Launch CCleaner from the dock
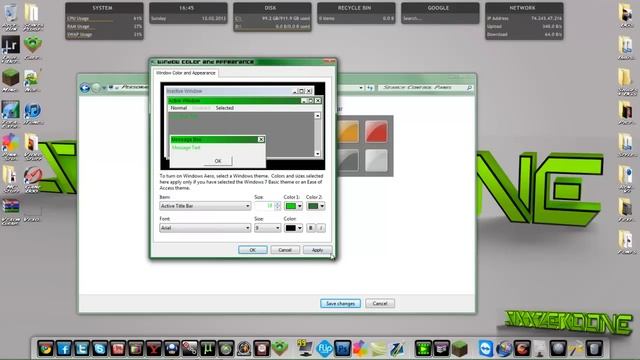Image resolution: width=640 pixels, height=360 pixels. tap(522, 349)
